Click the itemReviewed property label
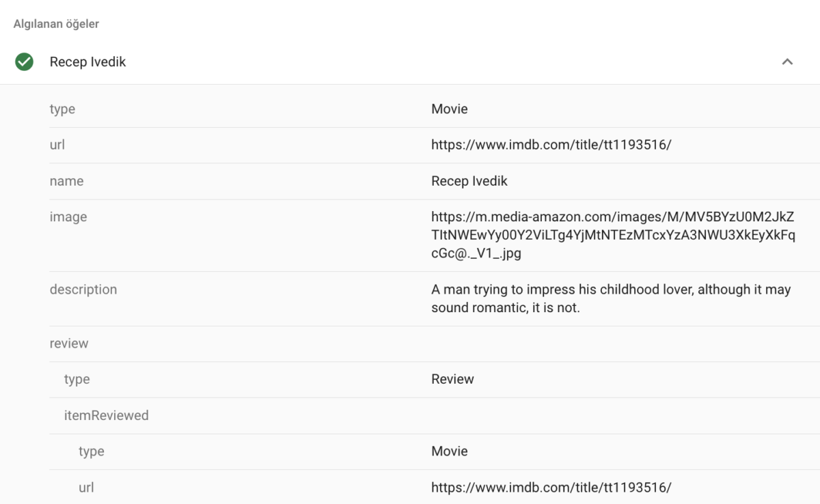The image size is (820, 504). (106, 415)
